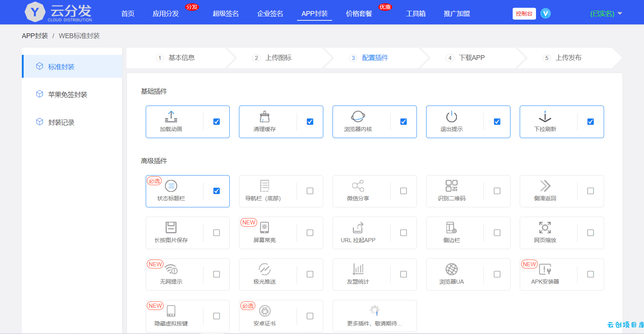Click the 下拉刷新 icon
Viewport: 644px width, 334px height.
pyautogui.click(x=545, y=117)
